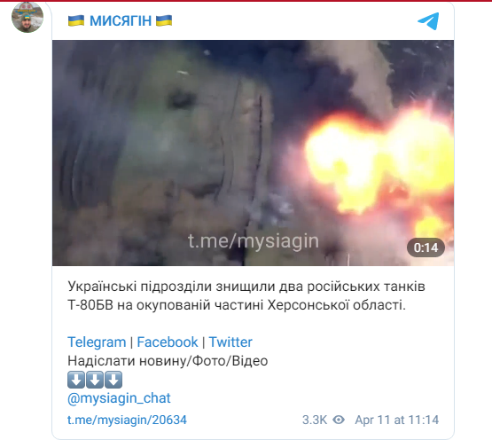Click the Ukrainian flag before МИСЯГІН

coord(76,20)
